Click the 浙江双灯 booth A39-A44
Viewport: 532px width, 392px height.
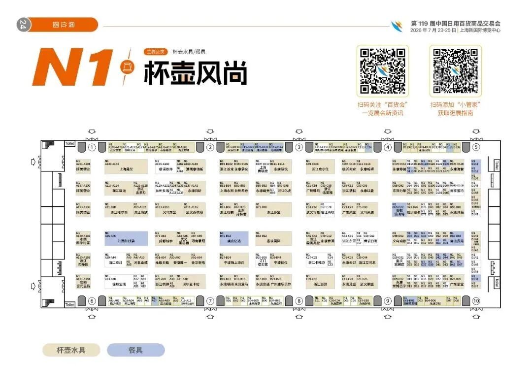115,260
